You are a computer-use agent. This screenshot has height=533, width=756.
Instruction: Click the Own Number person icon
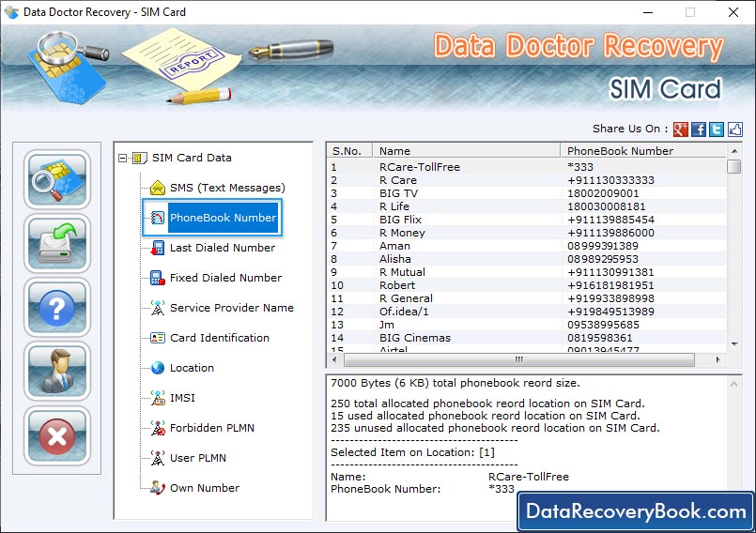tap(158, 488)
